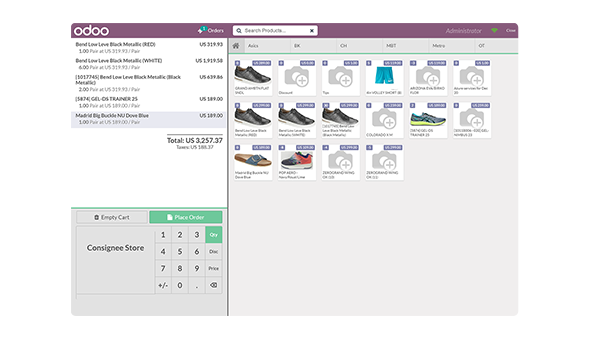
Task: Add Bend Low Leve (WHITE) product tile
Action: [x=297, y=120]
